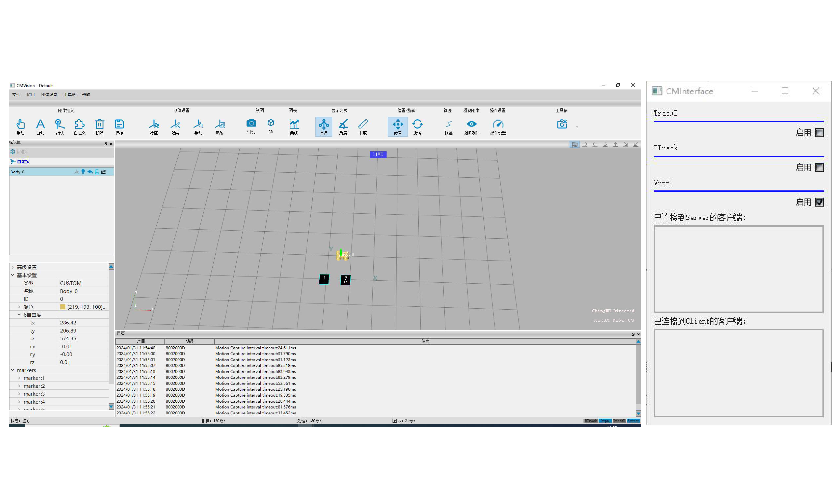Select the 自定义 puzzle-piece rigid body tool
The width and height of the screenshot is (840, 504).
pos(79,124)
